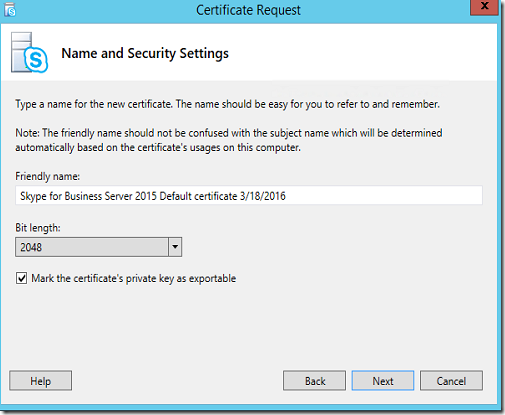Open the Bit length dropdown arrow
Screen dimensions: 505x415
pos(175,247)
